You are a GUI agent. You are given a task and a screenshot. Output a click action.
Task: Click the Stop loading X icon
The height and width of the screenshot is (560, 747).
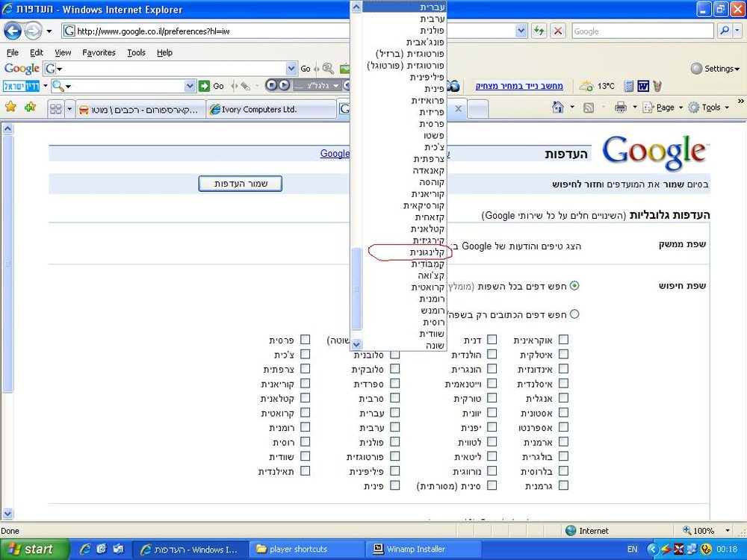pos(558,31)
